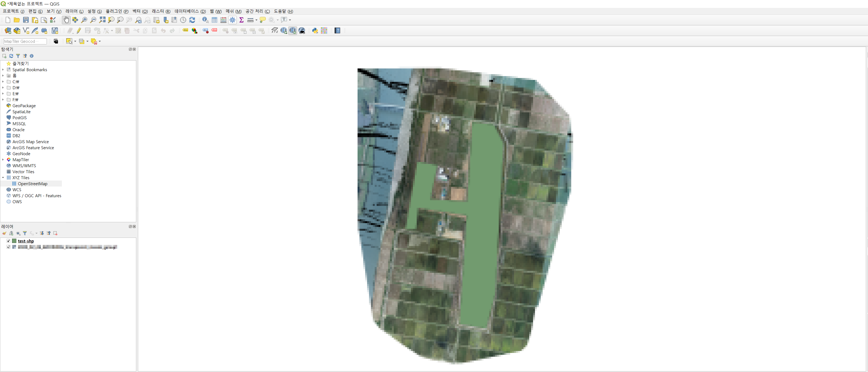Click the Zoom Full extent icon
Viewport: 868px width, 372px height.
[x=102, y=20]
